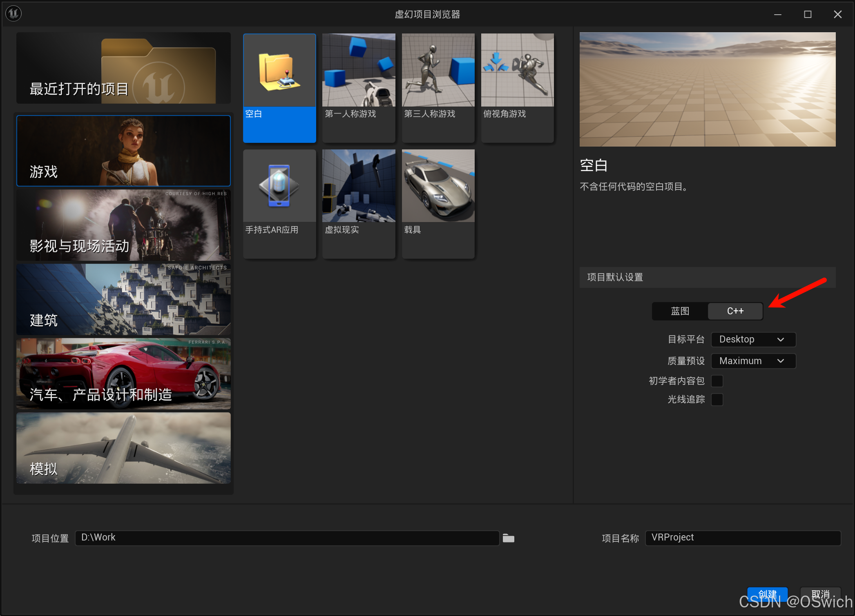
Task: Click the browse folder icon for project location
Action: tap(508, 538)
